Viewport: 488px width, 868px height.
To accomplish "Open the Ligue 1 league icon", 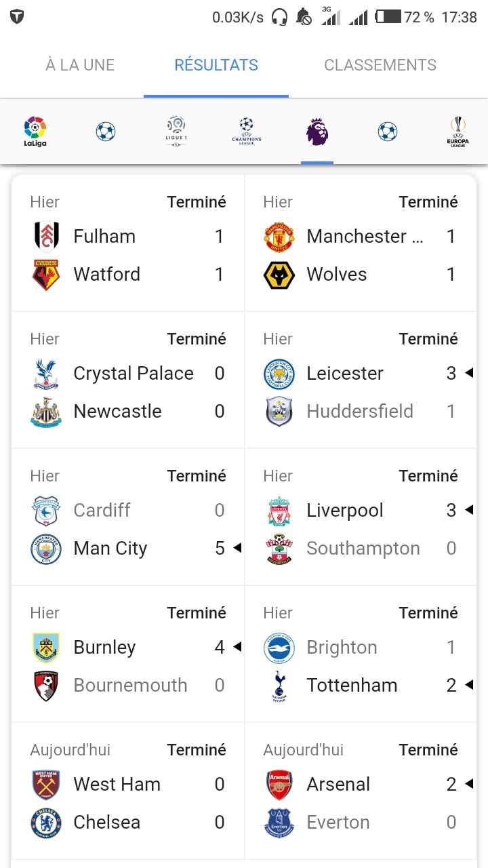I will coord(176,132).
